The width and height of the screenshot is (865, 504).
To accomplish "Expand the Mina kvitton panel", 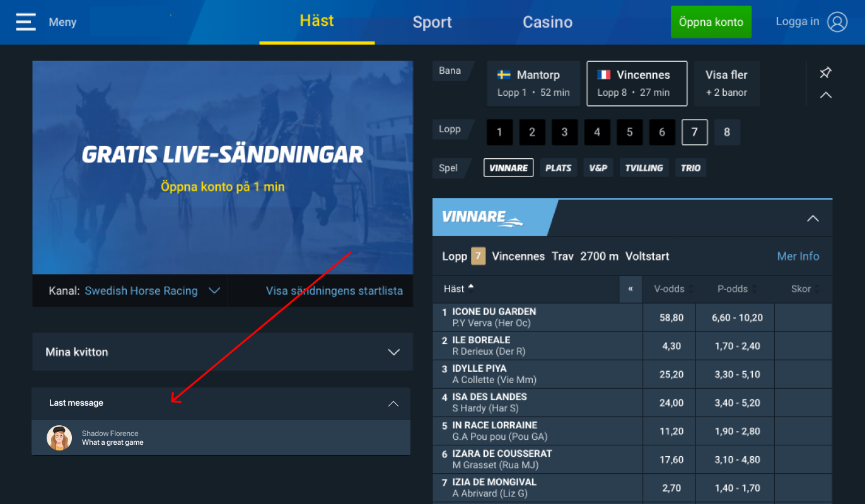I will (x=223, y=352).
